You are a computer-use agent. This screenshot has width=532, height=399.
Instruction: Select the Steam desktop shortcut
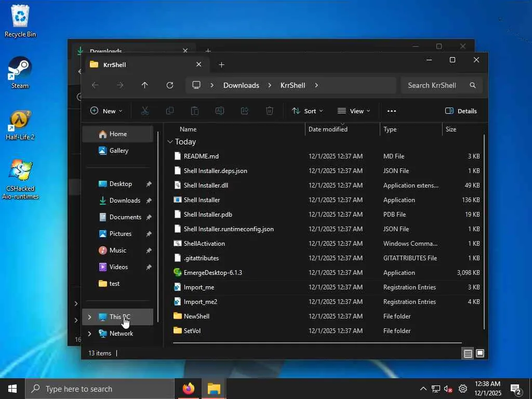click(x=20, y=73)
